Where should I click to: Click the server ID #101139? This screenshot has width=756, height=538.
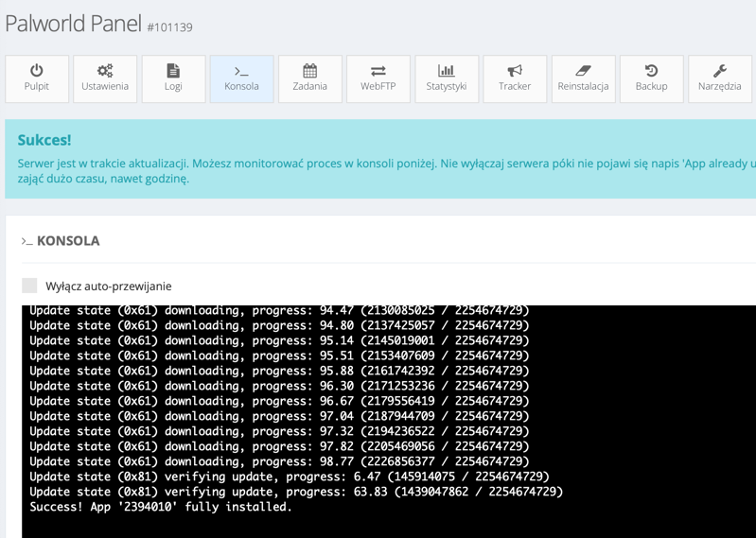coord(169,27)
